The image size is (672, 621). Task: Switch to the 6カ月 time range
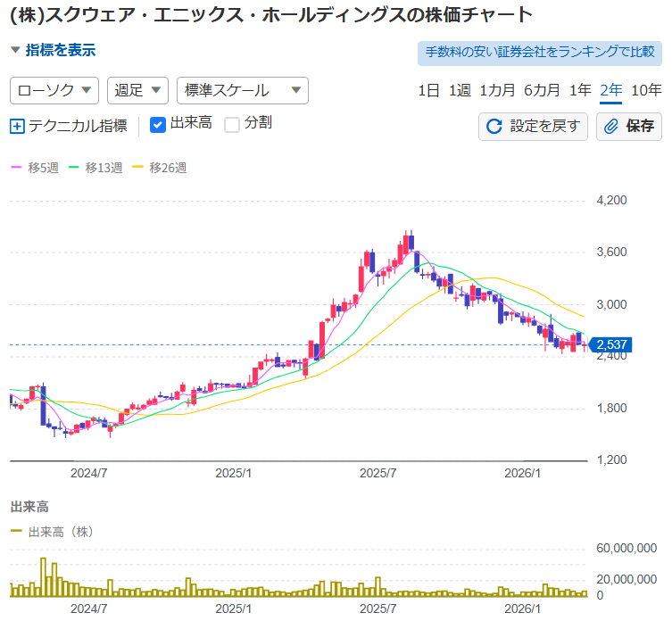point(542,90)
